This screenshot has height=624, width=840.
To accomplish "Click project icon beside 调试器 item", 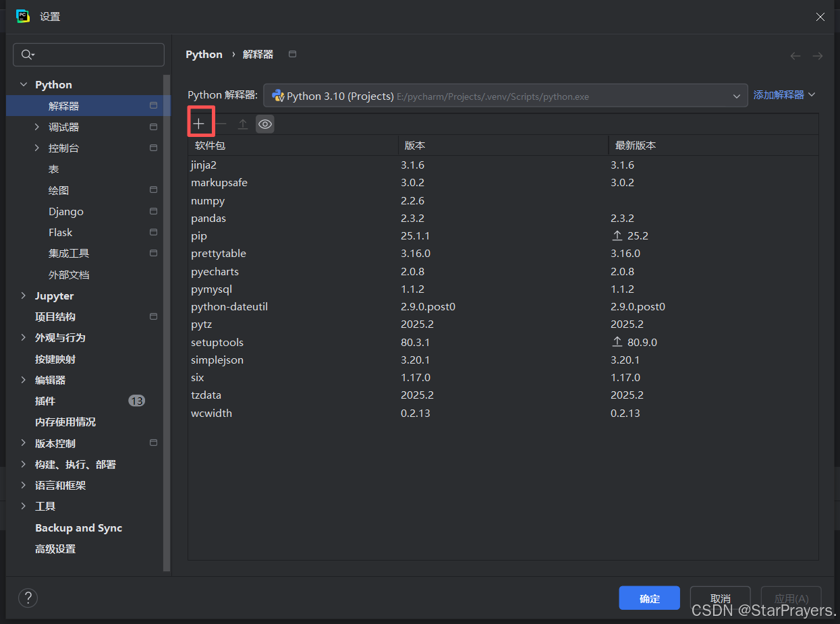I will coord(153,127).
